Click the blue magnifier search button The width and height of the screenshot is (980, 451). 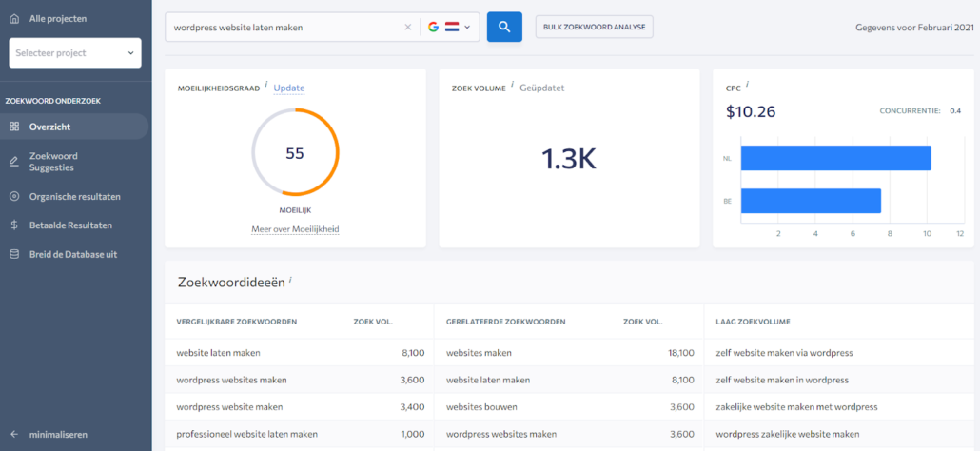(x=504, y=27)
